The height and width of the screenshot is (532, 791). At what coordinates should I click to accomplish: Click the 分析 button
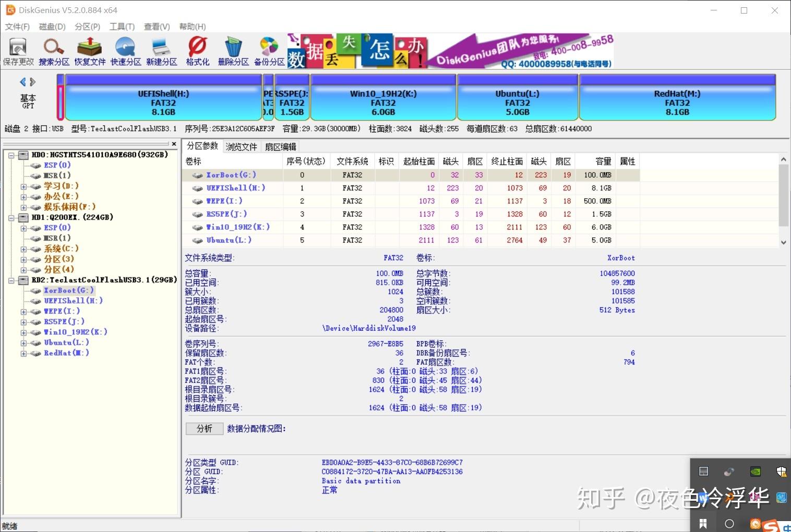[203, 428]
